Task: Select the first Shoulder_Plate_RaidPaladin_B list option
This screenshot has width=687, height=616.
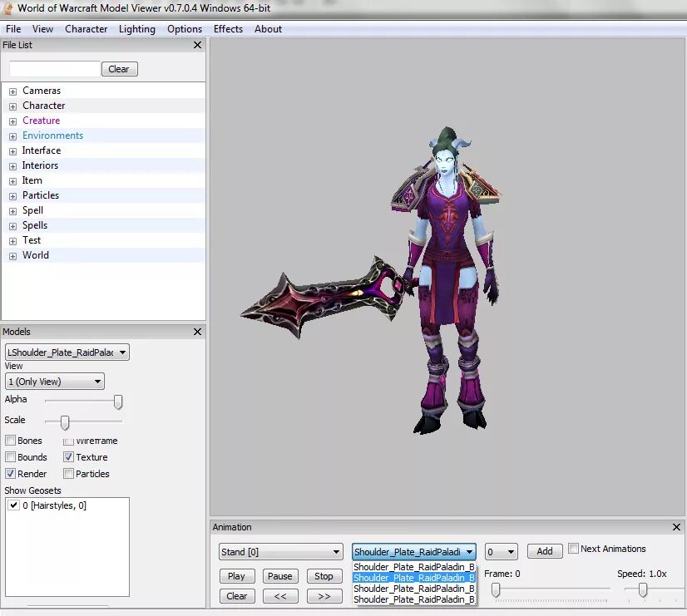Action: (x=414, y=567)
